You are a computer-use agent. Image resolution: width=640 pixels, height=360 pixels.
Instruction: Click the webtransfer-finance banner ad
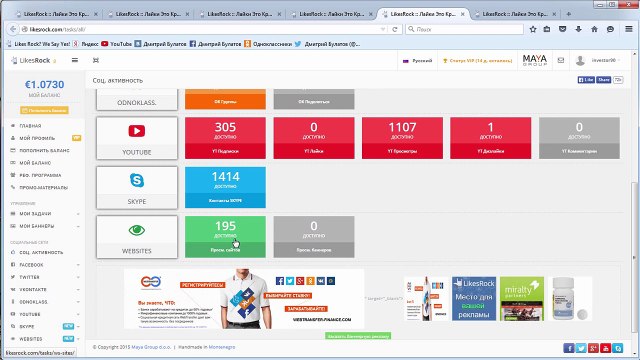(244, 299)
